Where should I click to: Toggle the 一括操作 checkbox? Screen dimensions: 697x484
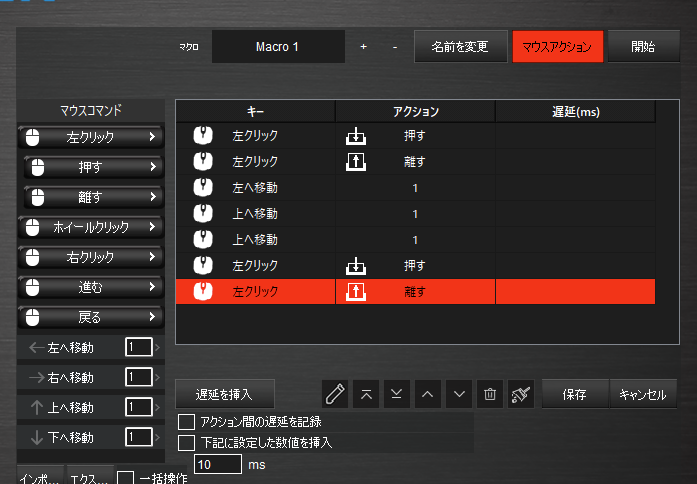pos(126,478)
